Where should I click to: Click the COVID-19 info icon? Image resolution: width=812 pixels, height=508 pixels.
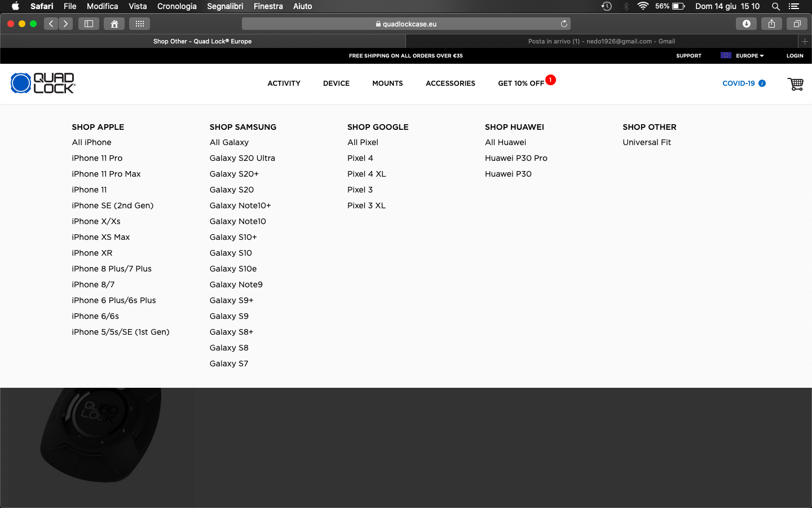762,83
